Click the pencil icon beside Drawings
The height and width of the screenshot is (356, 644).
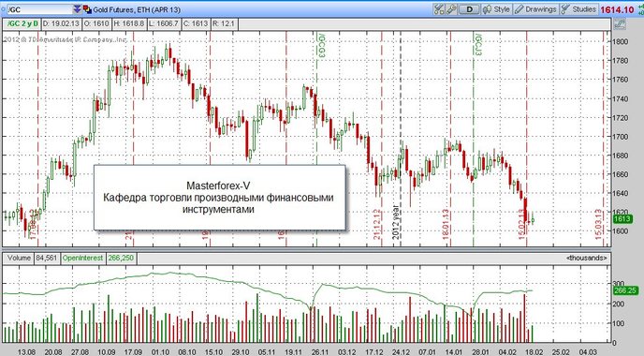pos(520,9)
